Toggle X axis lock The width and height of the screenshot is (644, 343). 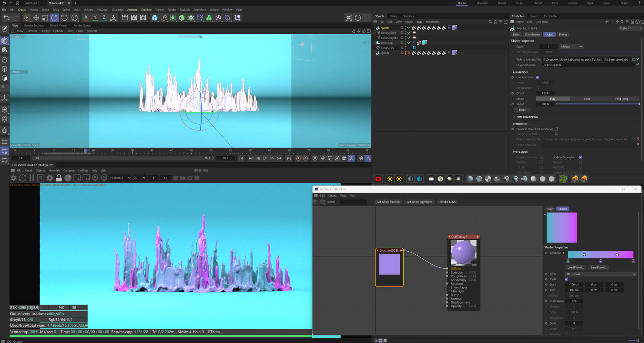coord(86,18)
